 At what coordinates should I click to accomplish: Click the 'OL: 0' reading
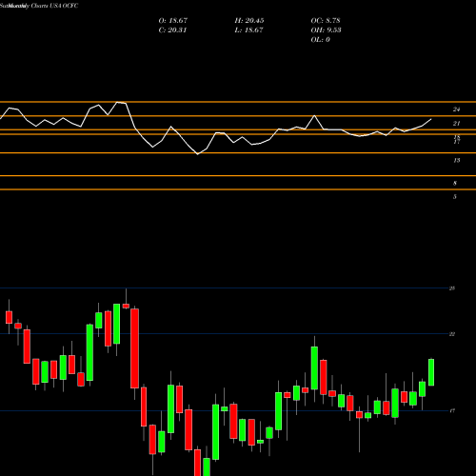[320, 40]
